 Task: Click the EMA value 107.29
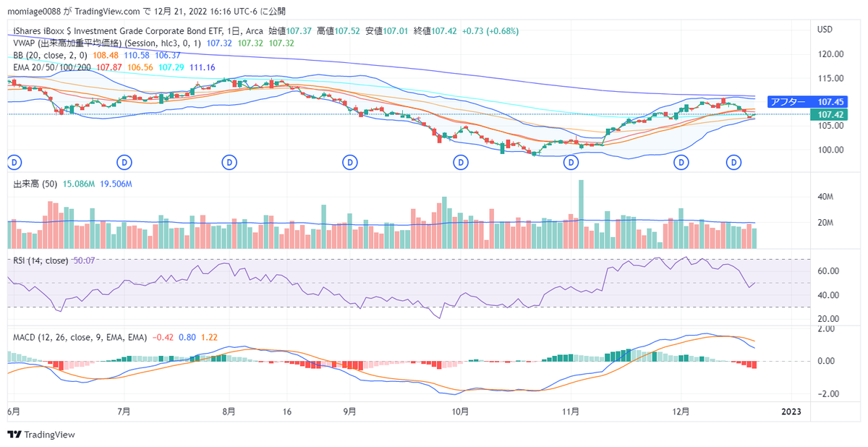(171, 67)
